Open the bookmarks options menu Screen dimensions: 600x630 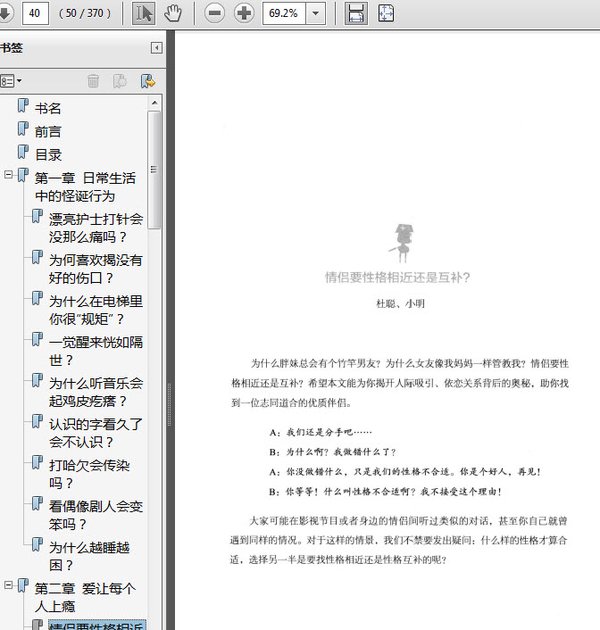click(x=11, y=81)
